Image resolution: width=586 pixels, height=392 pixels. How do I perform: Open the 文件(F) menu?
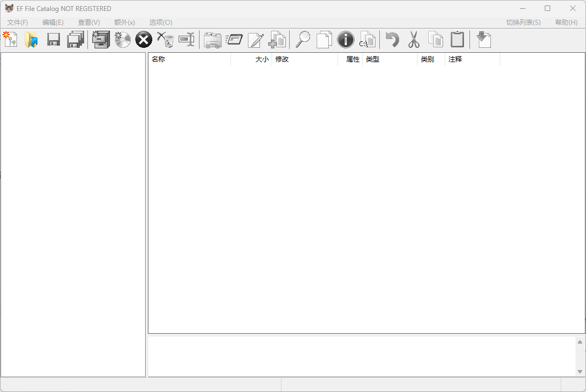coord(16,23)
